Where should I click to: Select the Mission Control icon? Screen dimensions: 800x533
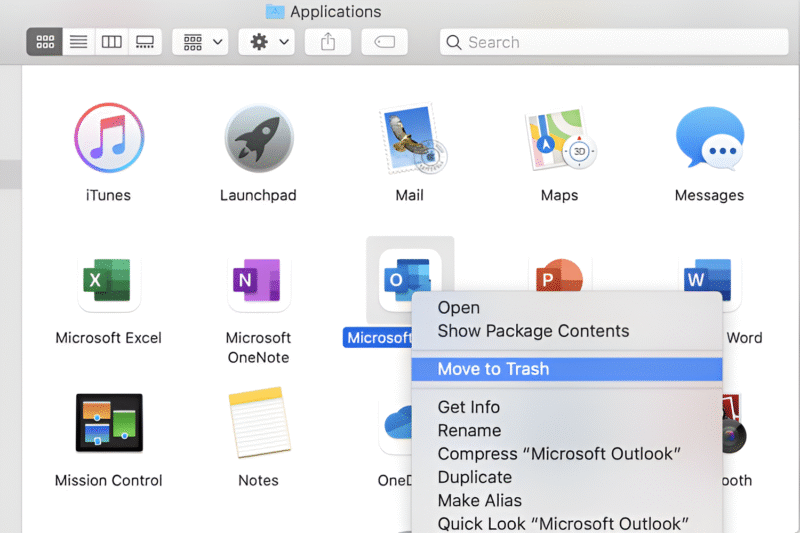coord(109,423)
